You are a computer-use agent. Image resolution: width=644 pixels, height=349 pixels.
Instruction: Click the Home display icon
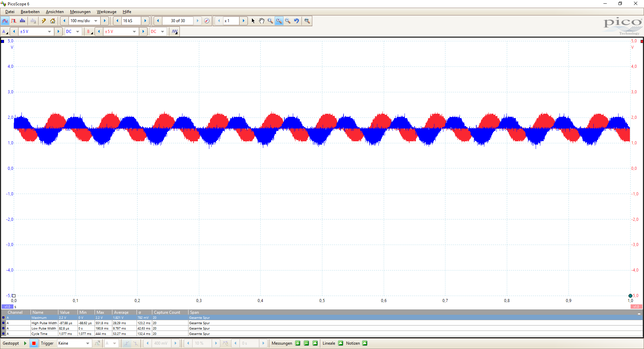[53, 21]
